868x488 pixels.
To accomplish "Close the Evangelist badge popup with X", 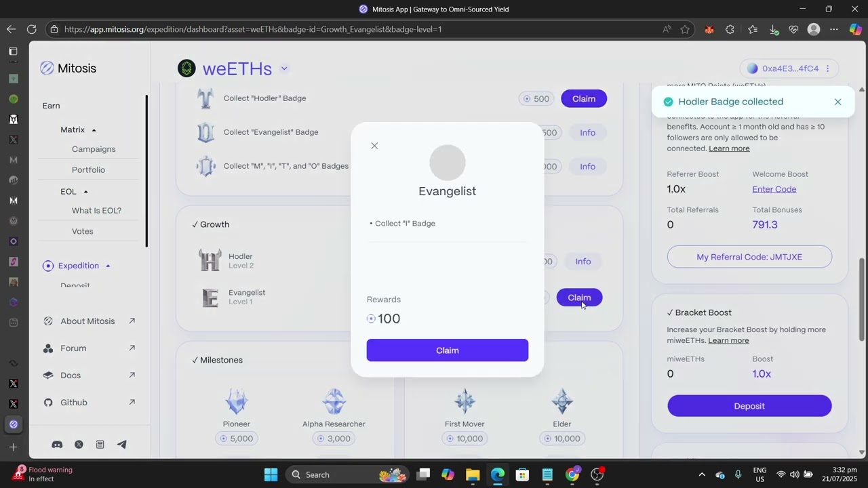I will pyautogui.click(x=374, y=146).
